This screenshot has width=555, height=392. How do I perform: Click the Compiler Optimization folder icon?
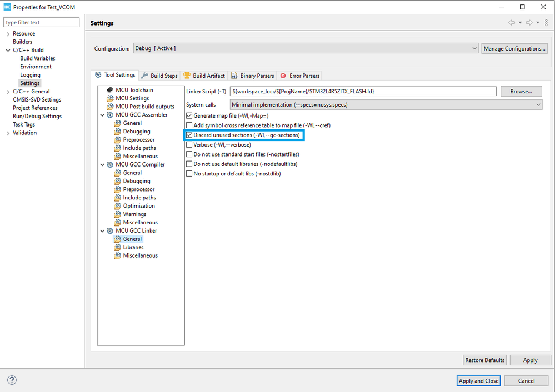coord(118,205)
